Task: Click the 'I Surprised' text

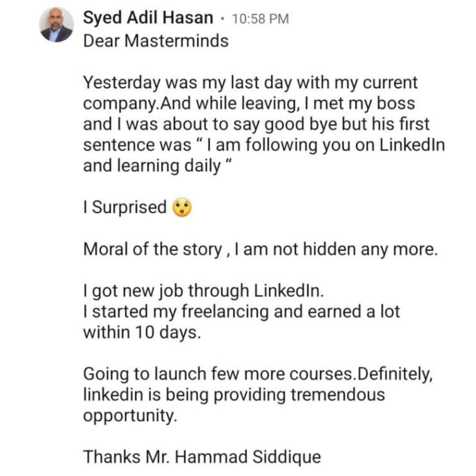Action: (x=125, y=208)
